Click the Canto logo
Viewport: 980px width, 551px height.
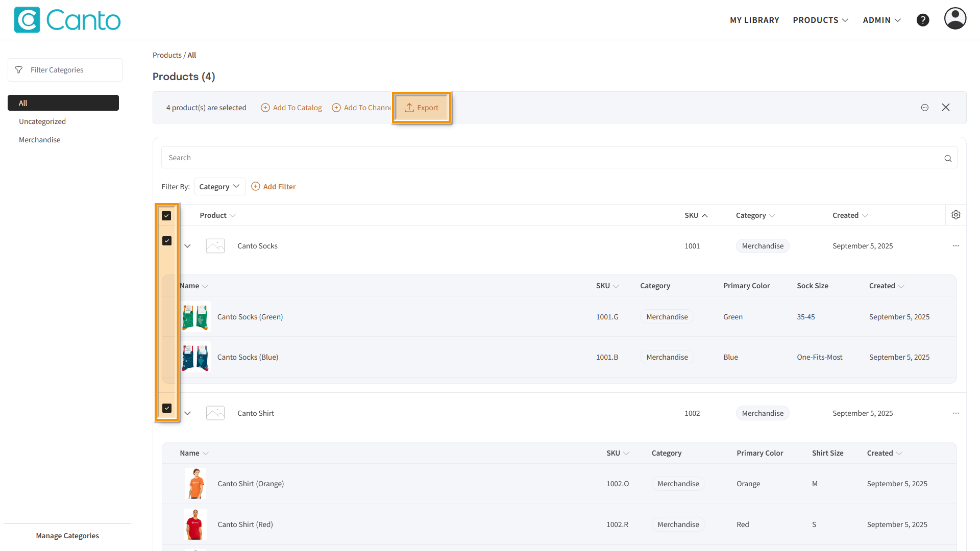pyautogui.click(x=67, y=20)
